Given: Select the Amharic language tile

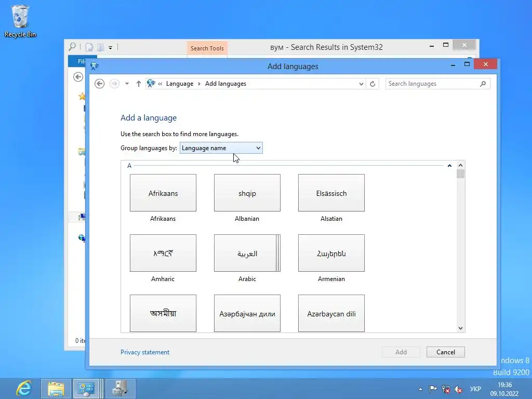Looking at the screenshot, I should click(x=163, y=253).
